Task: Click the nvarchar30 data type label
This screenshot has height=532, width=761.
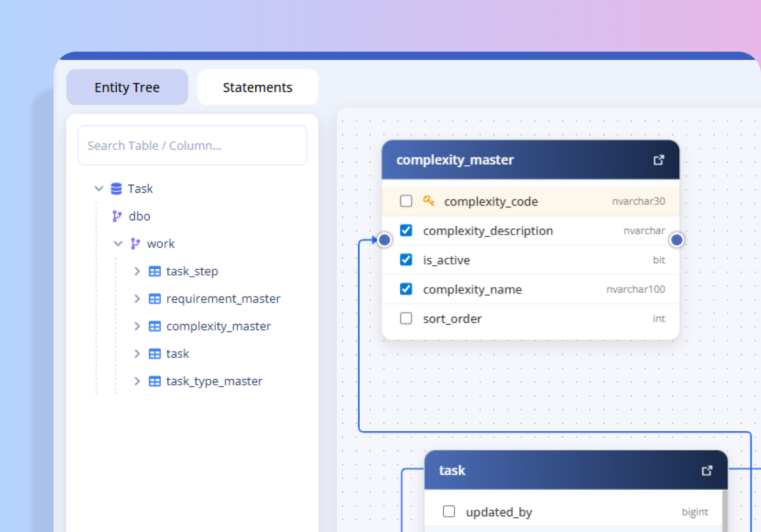Action: click(x=639, y=201)
